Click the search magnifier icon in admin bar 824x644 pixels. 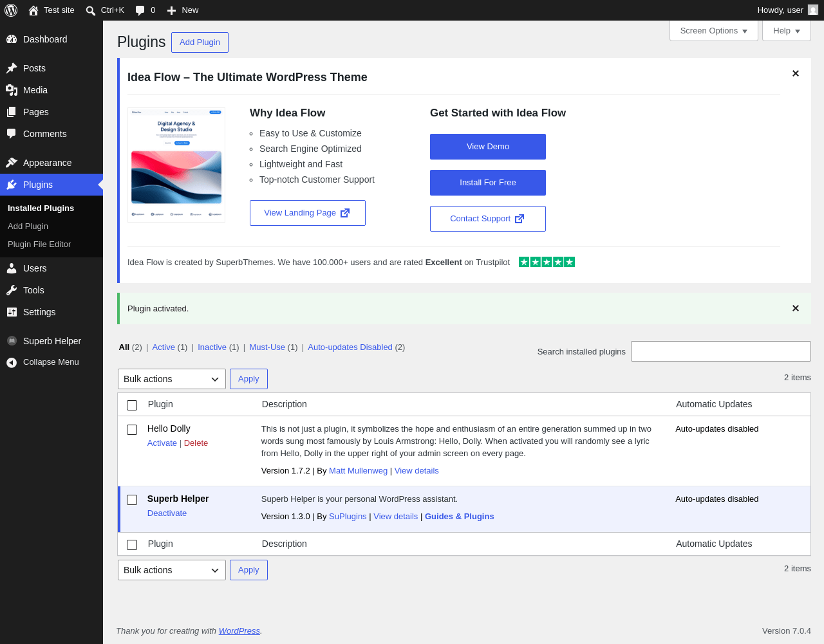[x=91, y=10]
